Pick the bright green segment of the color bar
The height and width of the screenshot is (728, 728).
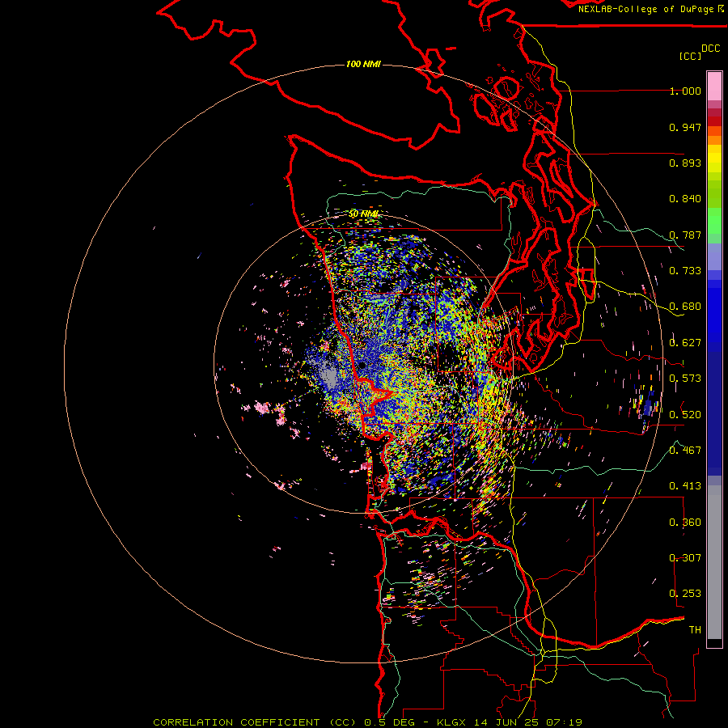(x=714, y=221)
